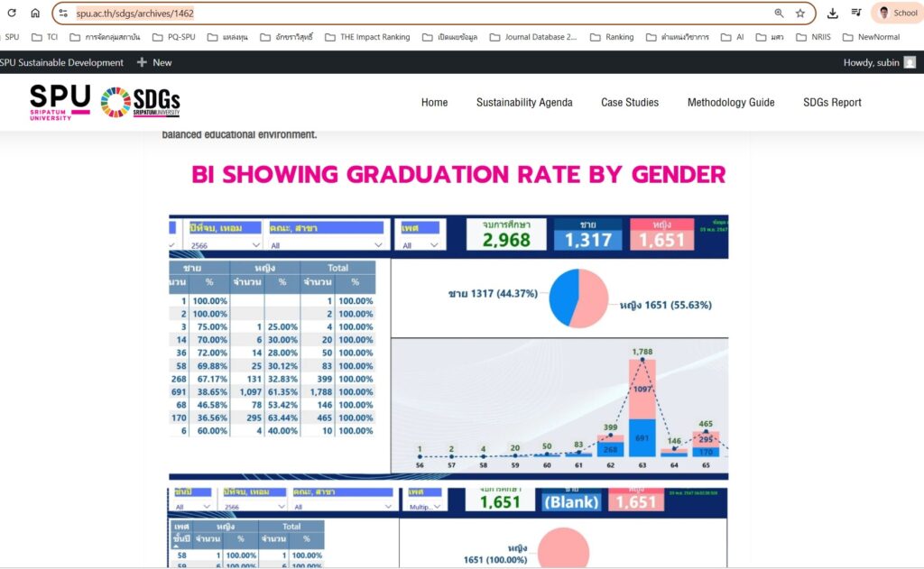Click the site information icon in address bar
This screenshot has width=924, height=569.
[63, 14]
